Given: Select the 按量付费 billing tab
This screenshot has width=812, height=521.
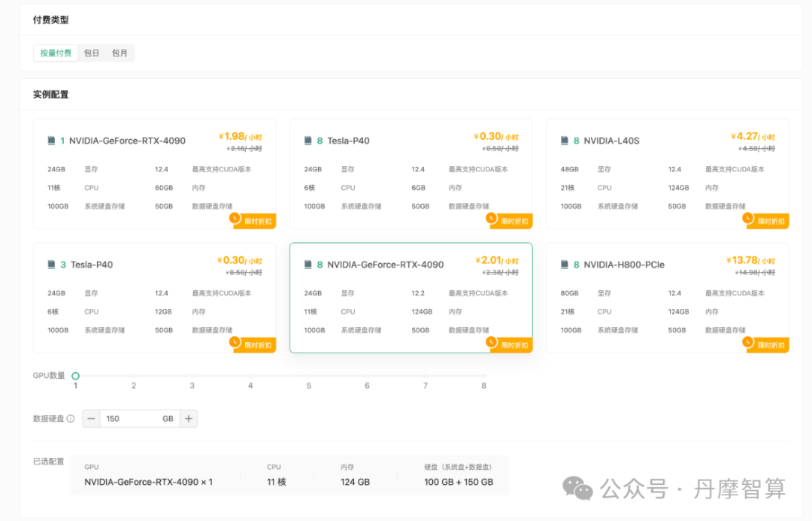Looking at the screenshot, I should [56, 53].
